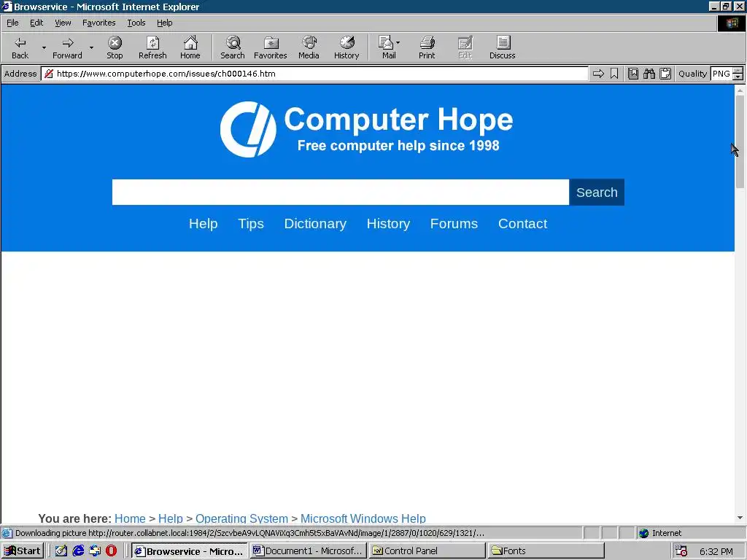747x560 pixels.
Task: Click the Microsoft Windows Help breadcrumb link
Action: click(363, 518)
